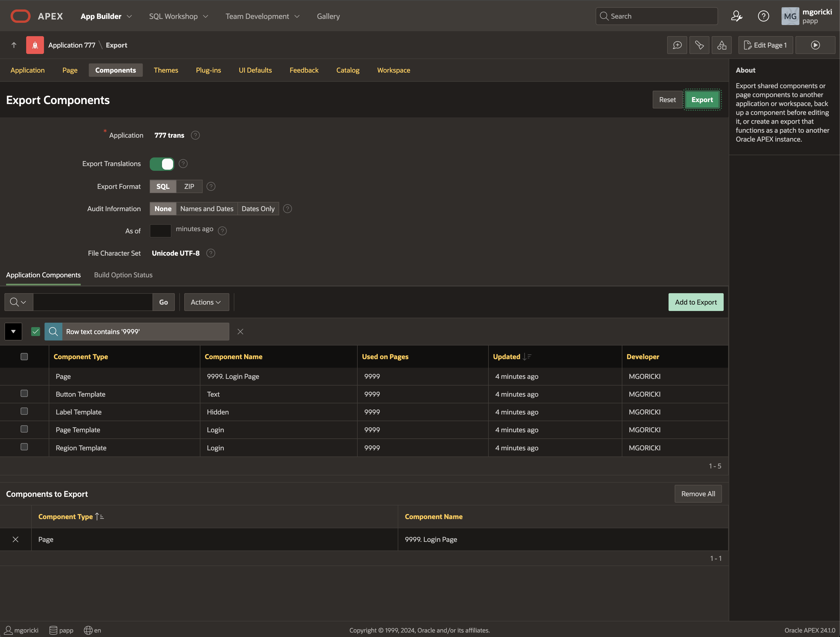Show help for File Character Set
This screenshot has height=637, width=840.
pyautogui.click(x=211, y=253)
